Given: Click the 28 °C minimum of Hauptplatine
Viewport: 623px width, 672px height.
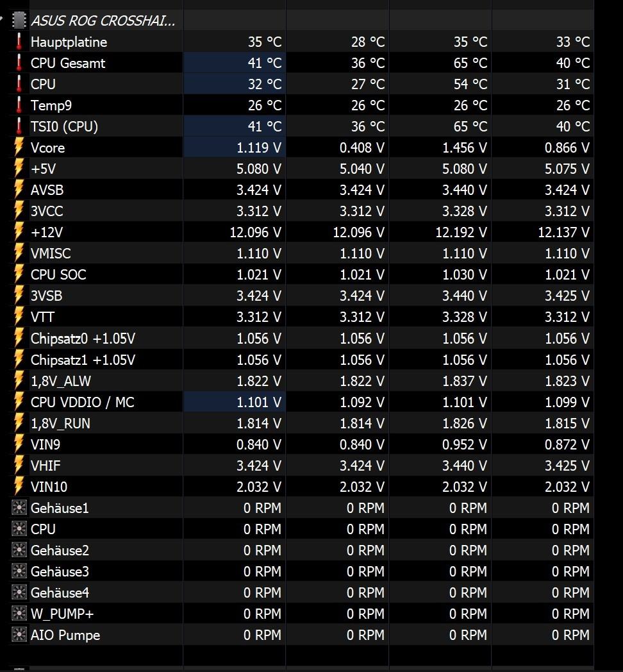Looking at the screenshot, I should tap(368, 42).
